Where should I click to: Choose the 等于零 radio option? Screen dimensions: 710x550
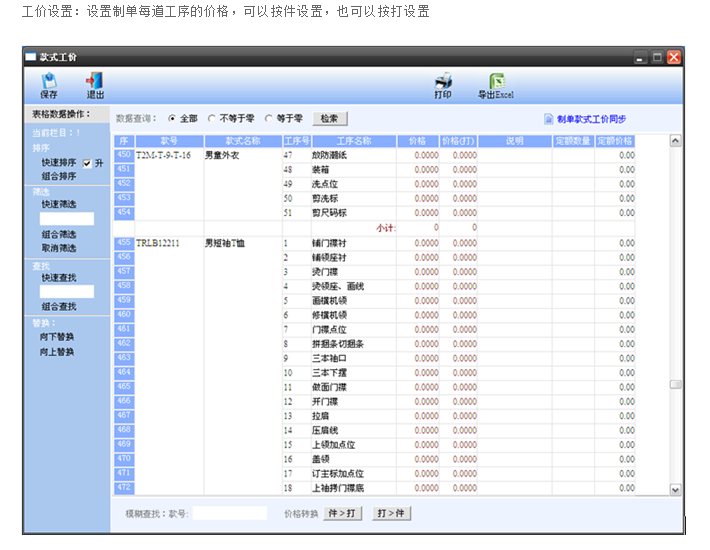[269, 119]
